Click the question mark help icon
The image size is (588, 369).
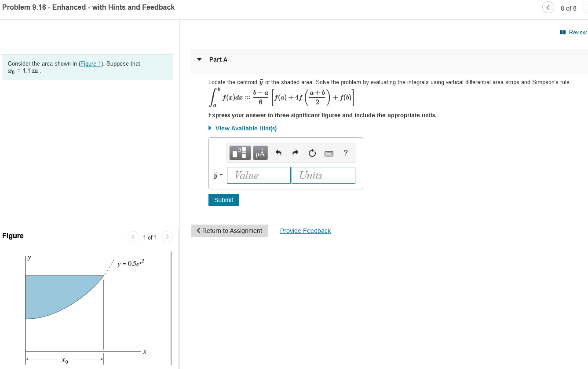click(346, 153)
